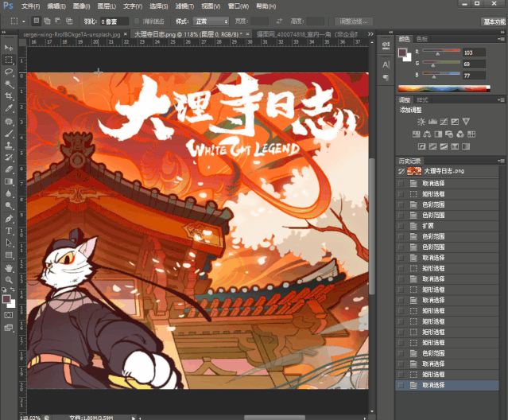Close the sergei-wing unsplash.jpg tab
508x420 pixels.
126,33
